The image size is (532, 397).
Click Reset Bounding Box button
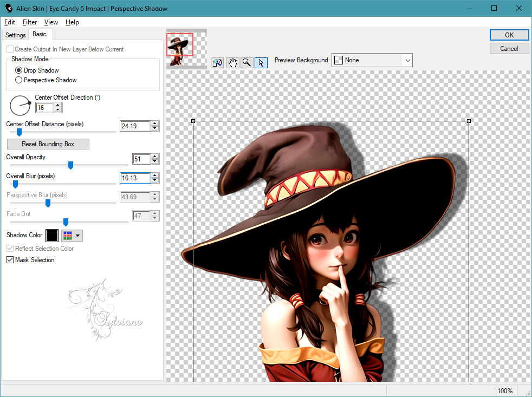tap(48, 144)
